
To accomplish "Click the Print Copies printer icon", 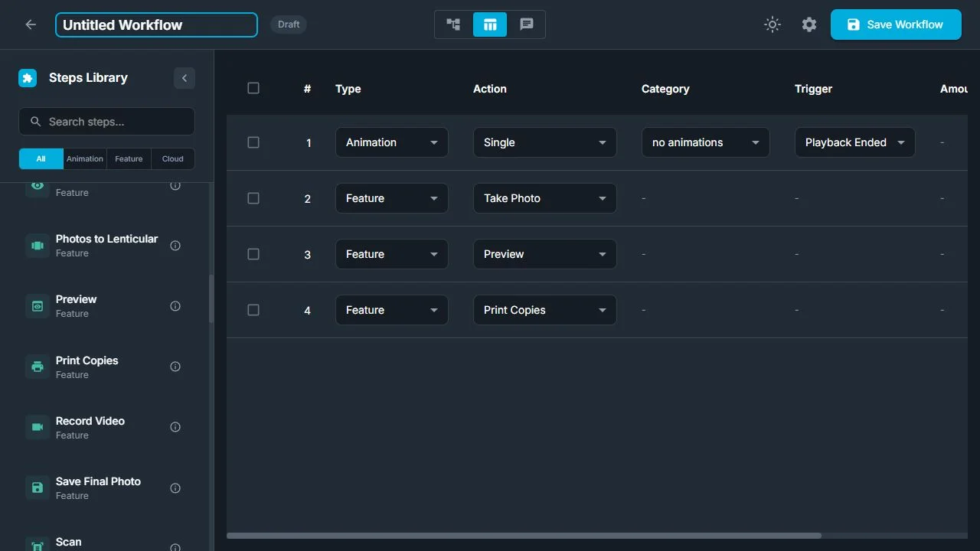I will pyautogui.click(x=38, y=367).
